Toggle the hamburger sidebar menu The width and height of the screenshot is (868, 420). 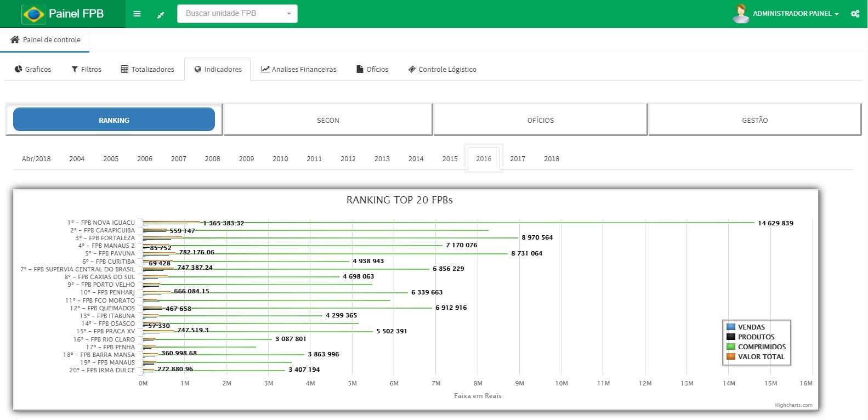pyautogui.click(x=137, y=14)
